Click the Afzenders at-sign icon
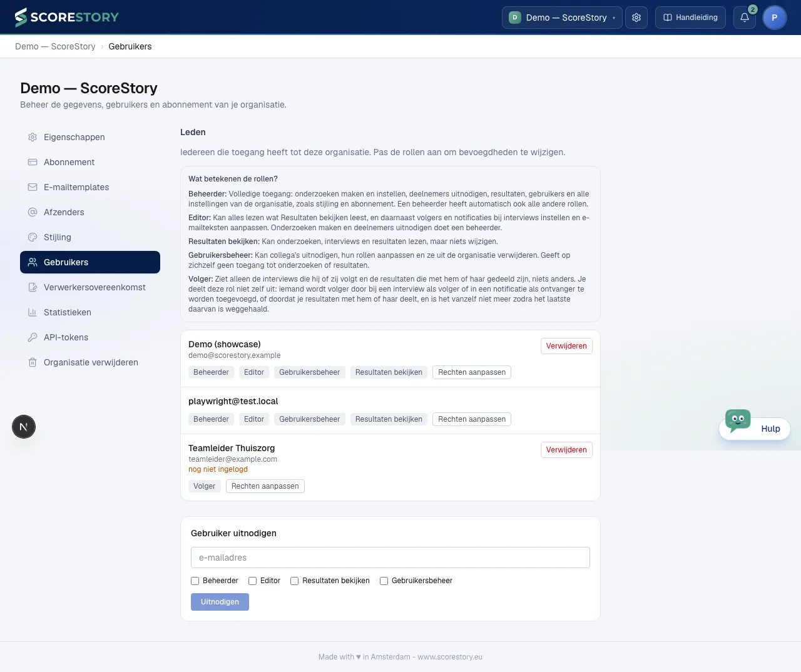The image size is (801, 672). click(33, 212)
